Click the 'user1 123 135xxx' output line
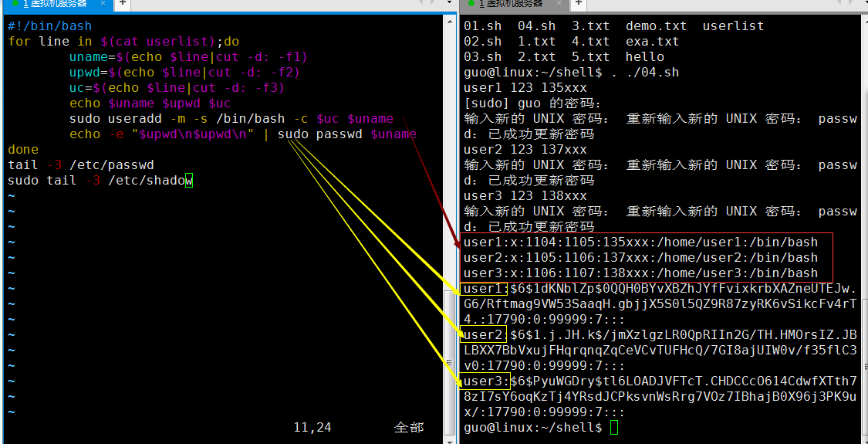 point(525,88)
